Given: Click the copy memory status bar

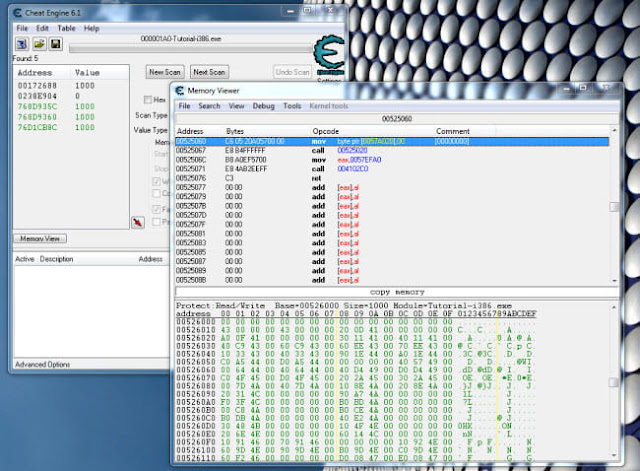Looking at the screenshot, I should (397, 292).
